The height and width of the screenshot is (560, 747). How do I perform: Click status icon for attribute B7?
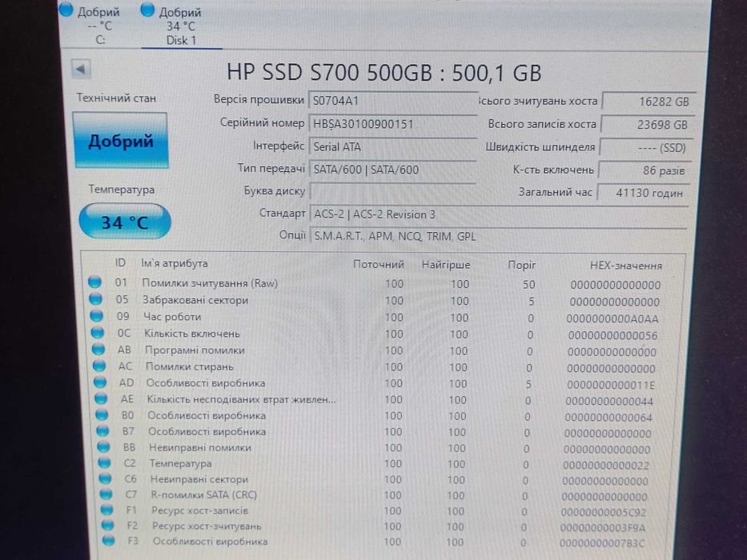click(103, 430)
